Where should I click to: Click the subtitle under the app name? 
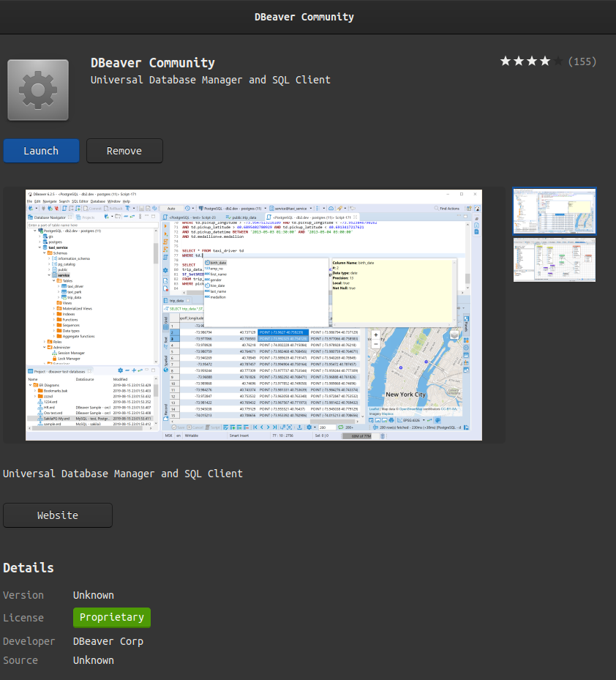coord(210,80)
